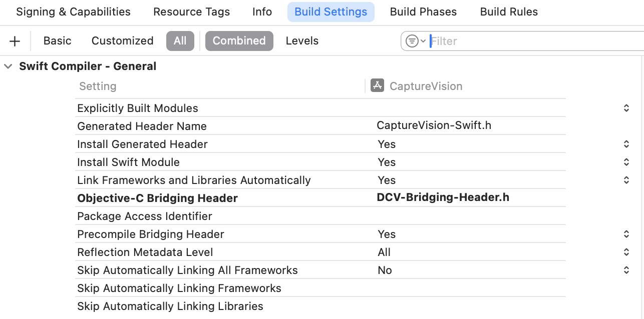
Task: Open the Explicitly Built Modules popup stepper
Action: coord(626,108)
